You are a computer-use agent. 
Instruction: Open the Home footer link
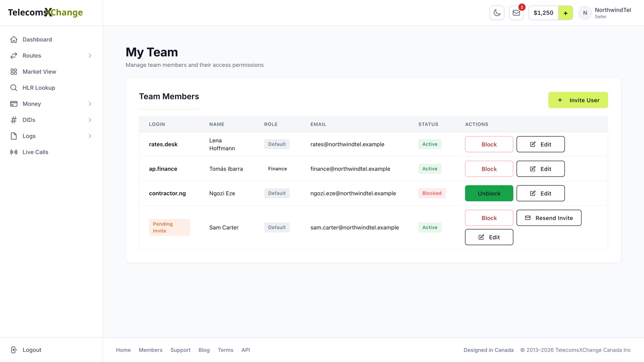coord(123,350)
